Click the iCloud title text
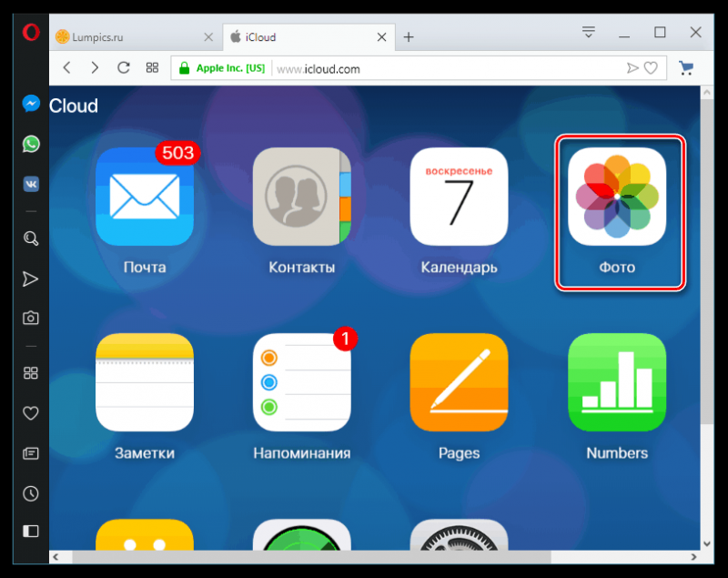Viewport: 728px width, 578px height. click(x=74, y=106)
